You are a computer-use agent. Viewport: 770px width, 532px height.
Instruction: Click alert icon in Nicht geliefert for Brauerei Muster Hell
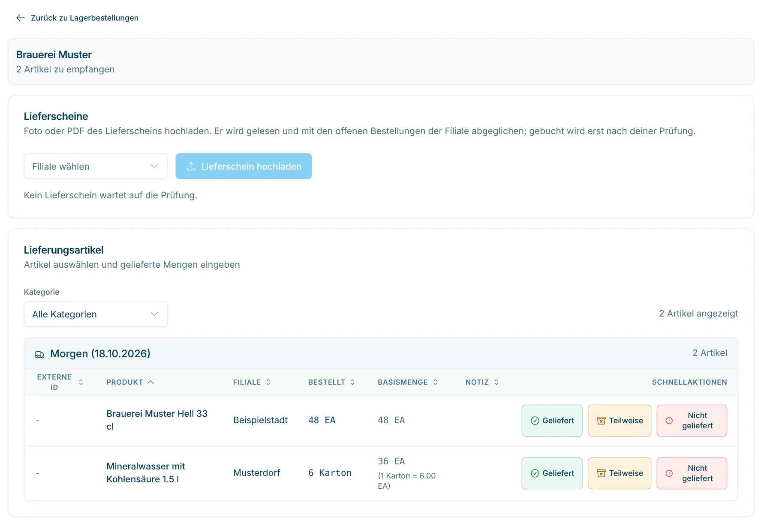coord(669,421)
